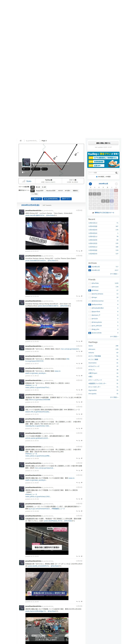Toggle filter Mentionを除く

[51, 191]
